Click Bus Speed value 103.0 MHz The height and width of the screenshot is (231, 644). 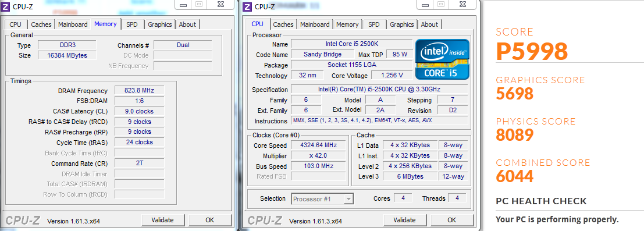(318, 166)
